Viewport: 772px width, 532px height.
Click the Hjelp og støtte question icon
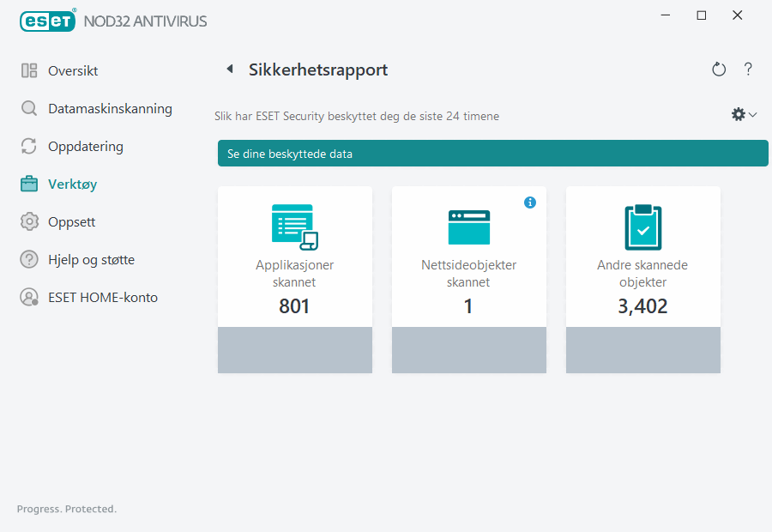(27, 259)
